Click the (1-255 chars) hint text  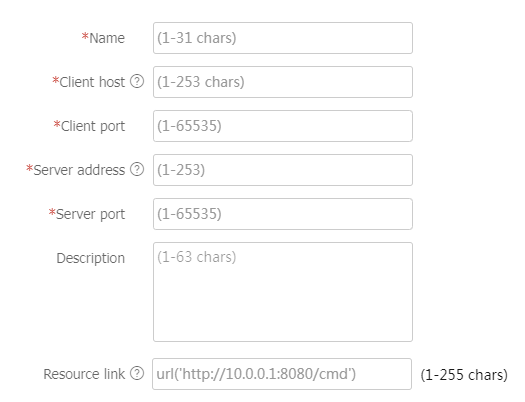(x=464, y=375)
